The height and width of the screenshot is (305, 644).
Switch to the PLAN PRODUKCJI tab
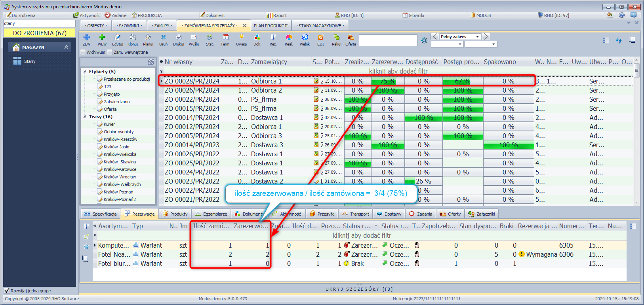point(271,26)
